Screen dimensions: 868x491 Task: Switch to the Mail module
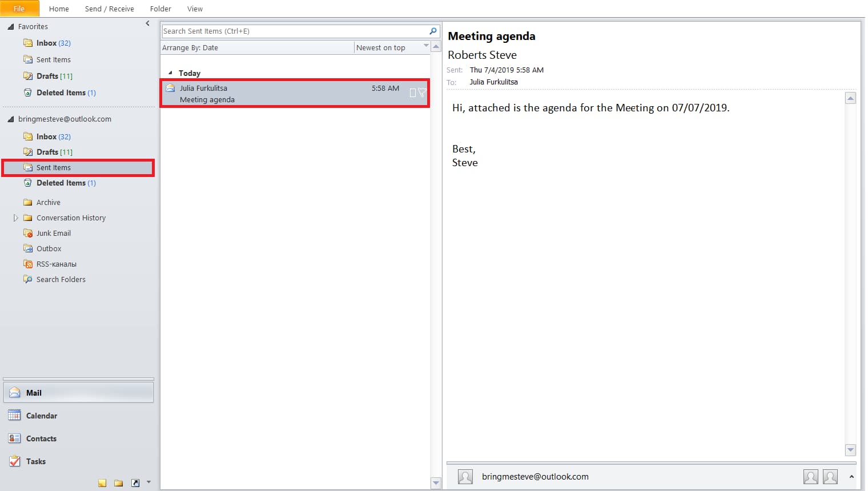tap(78, 393)
